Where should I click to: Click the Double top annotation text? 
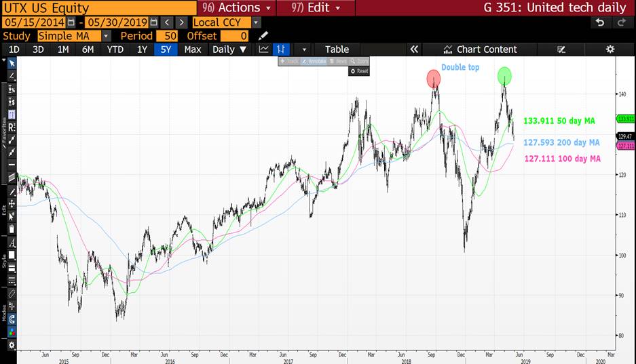(x=460, y=67)
